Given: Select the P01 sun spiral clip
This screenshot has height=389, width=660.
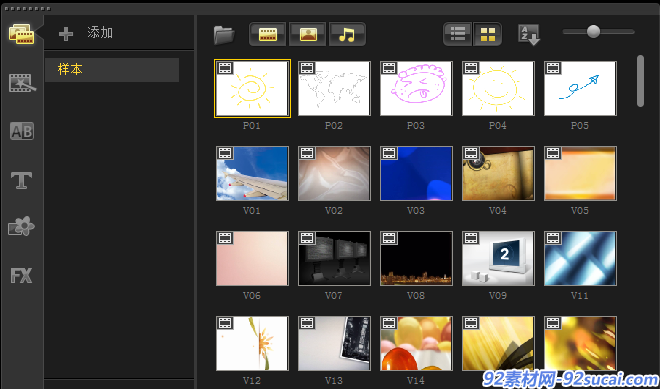Looking at the screenshot, I should [x=252, y=88].
